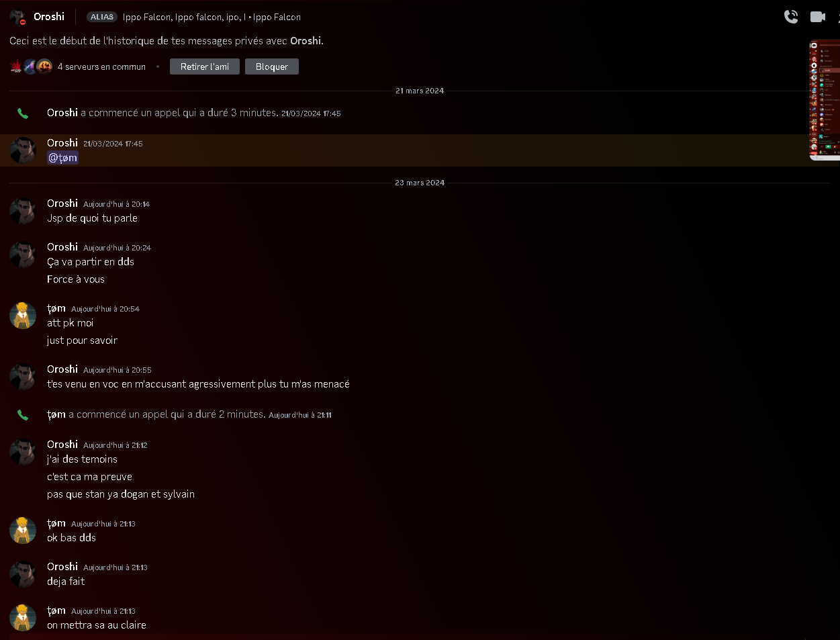Select the message "Ça va partir en dds"
Image resolution: width=840 pixels, height=640 pixels.
[91, 262]
